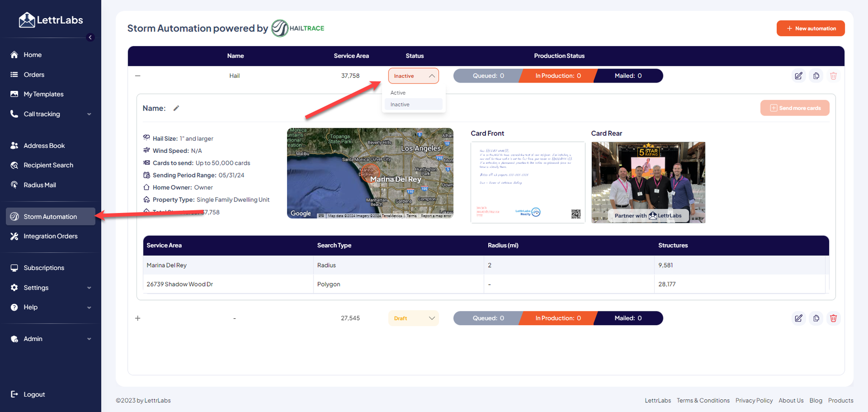This screenshot has height=412, width=868.
Task: Expand the Settings submenu arrow
Action: point(89,288)
